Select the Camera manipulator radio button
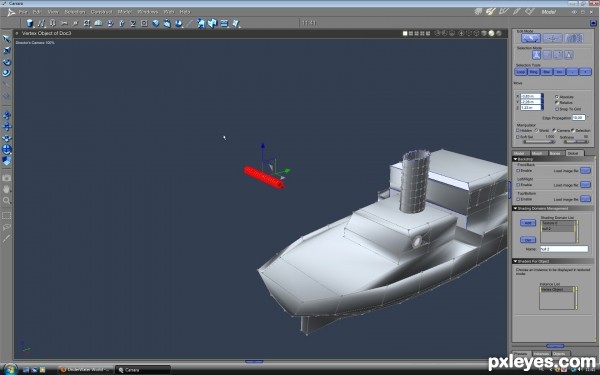Screen dimensions: 600x375 coord(554,130)
